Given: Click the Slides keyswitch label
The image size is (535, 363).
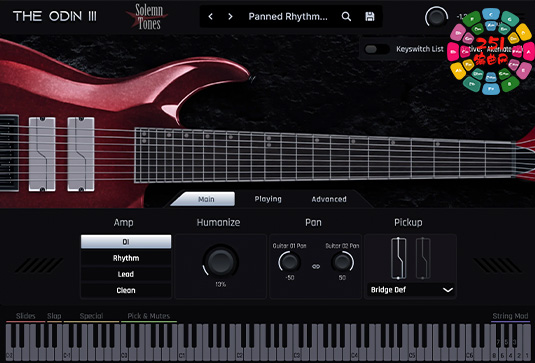Looking at the screenshot, I should pyautogui.click(x=26, y=316).
